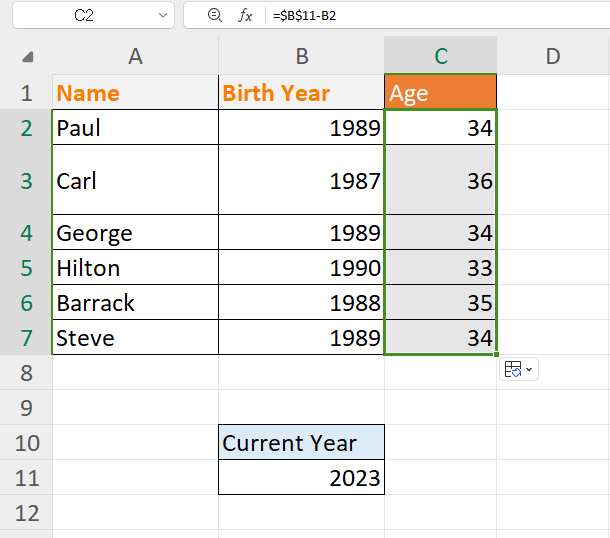Viewport: 610px width, 538px height.
Task: Select Barrack's age cell 35
Action: [x=440, y=302]
